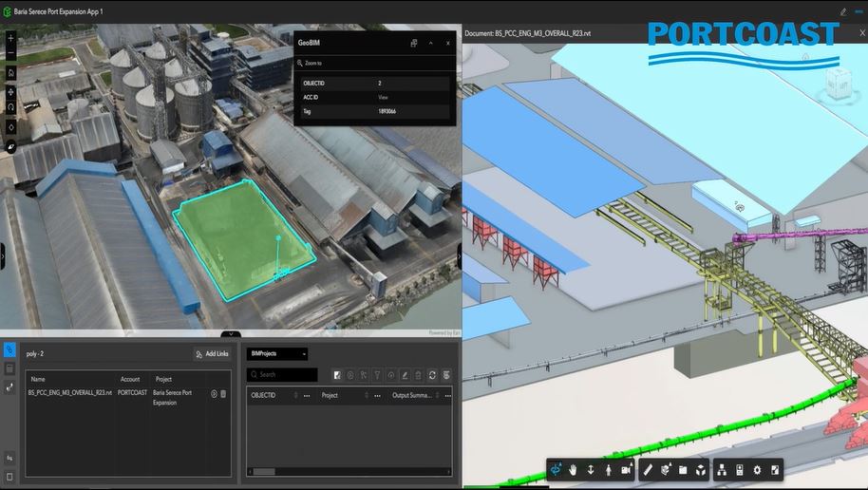Image resolution: width=868 pixels, height=490 pixels.
Task: Click the first table toolbar selection icon
Action: (337, 375)
